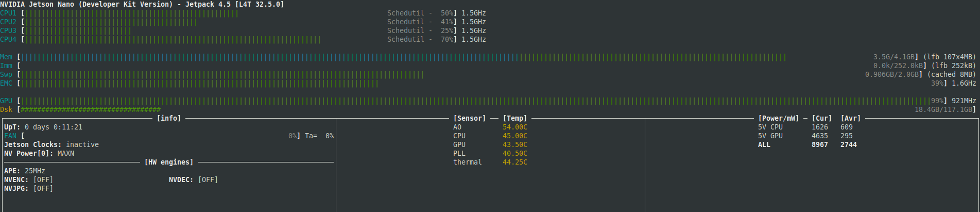Click the [info] section header

click(169, 119)
